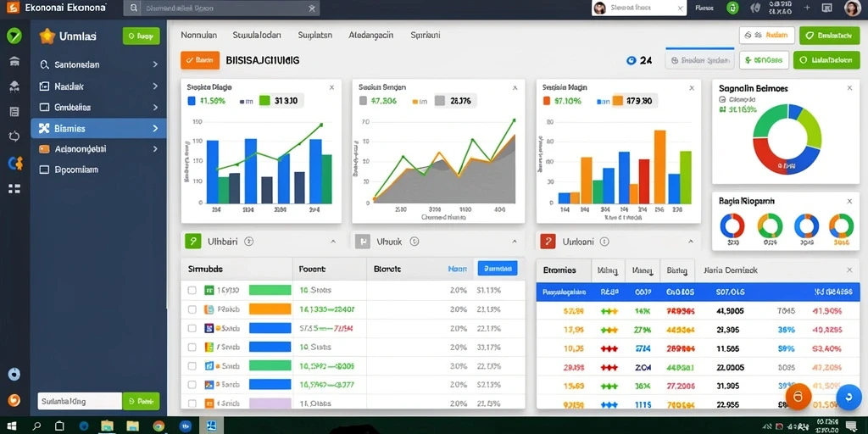Screen dimensions: 868x434
Task: Tick the checkbox in the fifth table row
Action: point(192,366)
